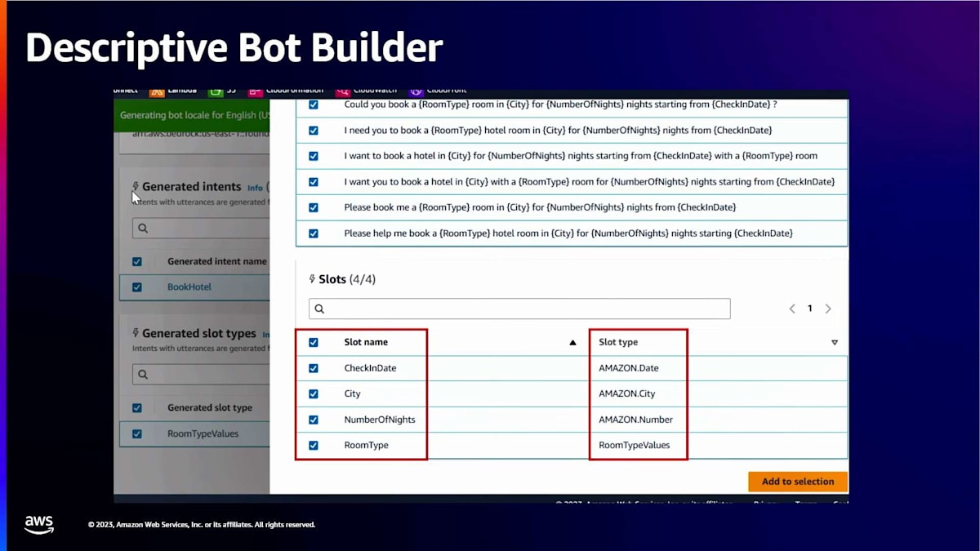Deselect the RoomType slot checkbox
The height and width of the screenshot is (551, 980).
[314, 445]
